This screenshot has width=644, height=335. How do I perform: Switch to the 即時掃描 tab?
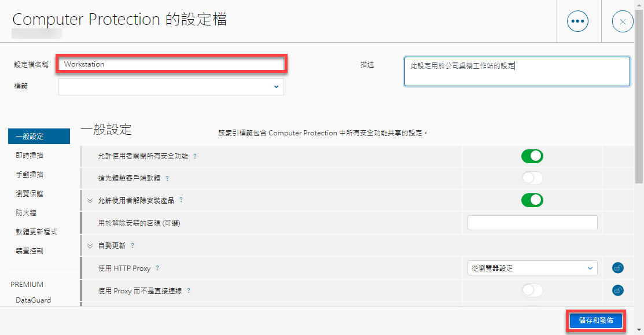pos(30,155)
